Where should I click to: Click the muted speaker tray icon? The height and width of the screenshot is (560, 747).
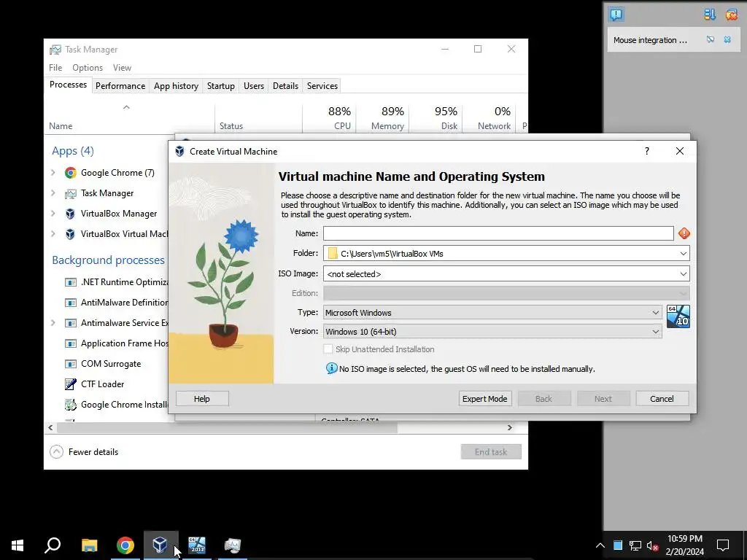[x=652, y=545]
